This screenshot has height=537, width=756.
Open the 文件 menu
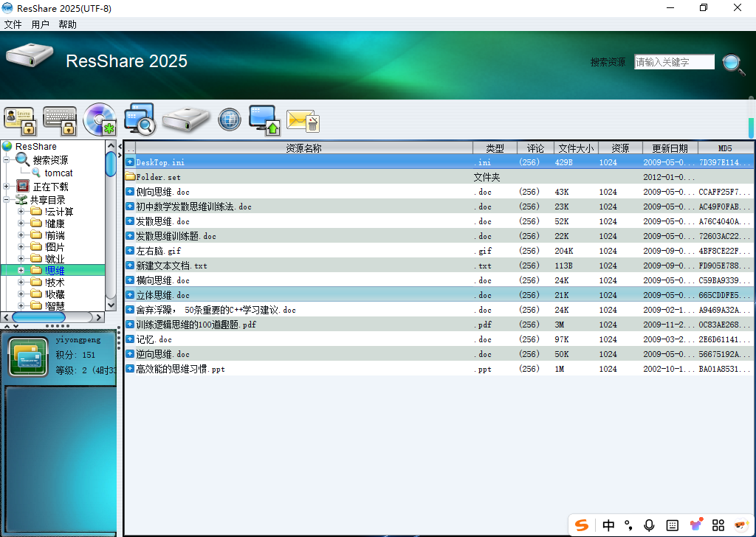click(x=13, y=24)
